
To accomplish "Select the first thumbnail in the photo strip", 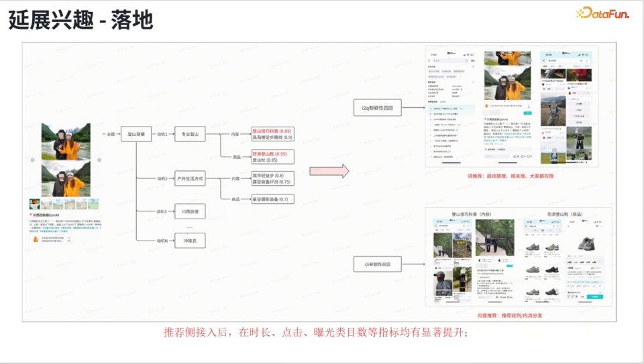I will coord(34,204).
